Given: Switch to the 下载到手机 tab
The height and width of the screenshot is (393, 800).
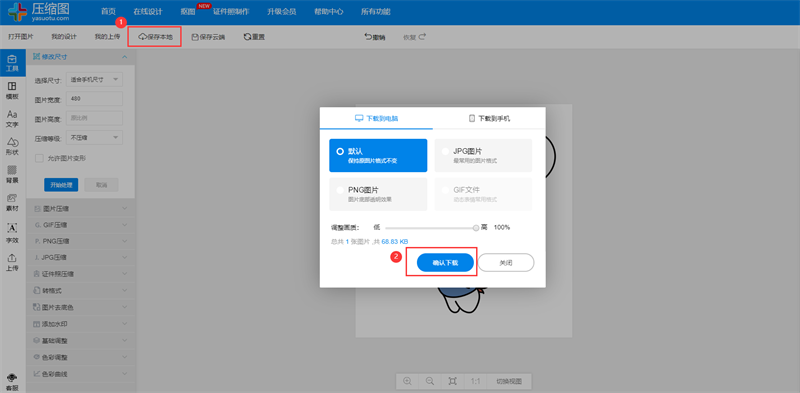Looking at the screenshot, I should pyautogui.click(x=489, y=118).
